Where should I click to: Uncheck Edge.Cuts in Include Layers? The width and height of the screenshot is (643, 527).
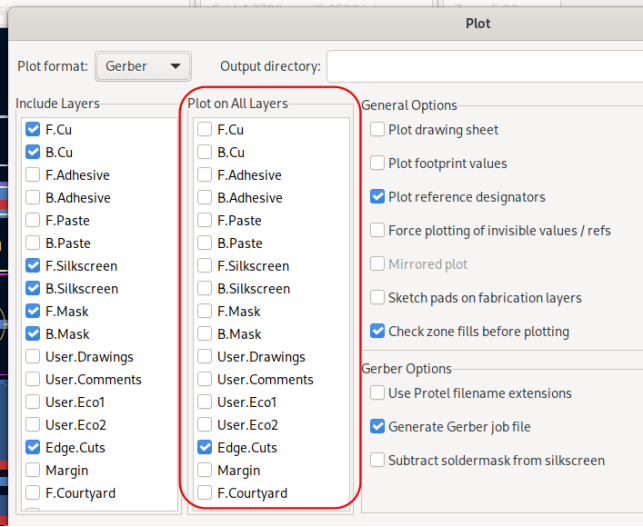tap(33, 448)
